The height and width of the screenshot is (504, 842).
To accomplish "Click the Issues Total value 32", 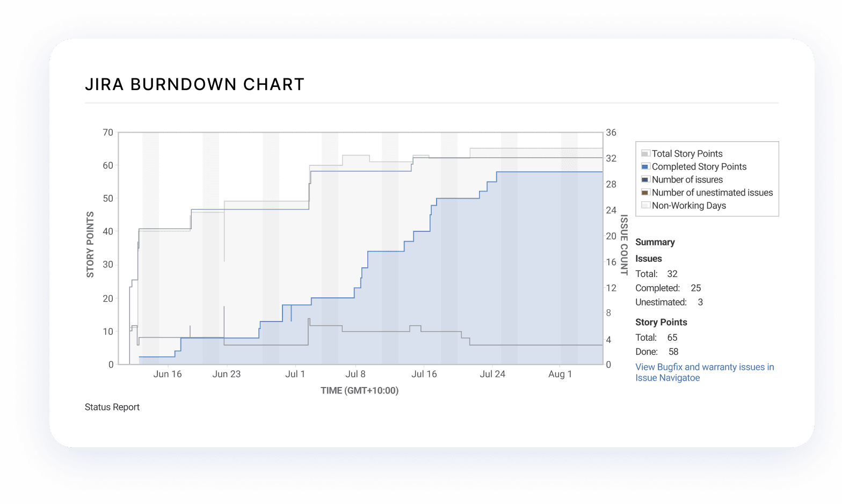I will [672, 274].
